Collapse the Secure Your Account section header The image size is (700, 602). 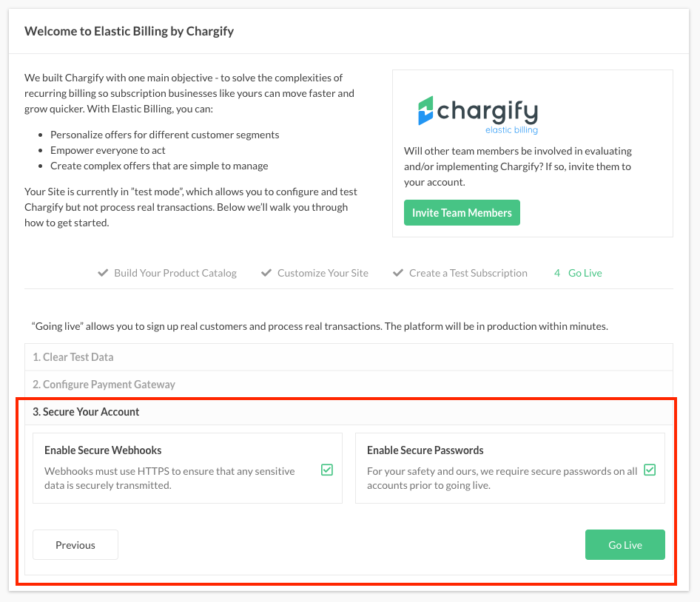pos(86,412)
